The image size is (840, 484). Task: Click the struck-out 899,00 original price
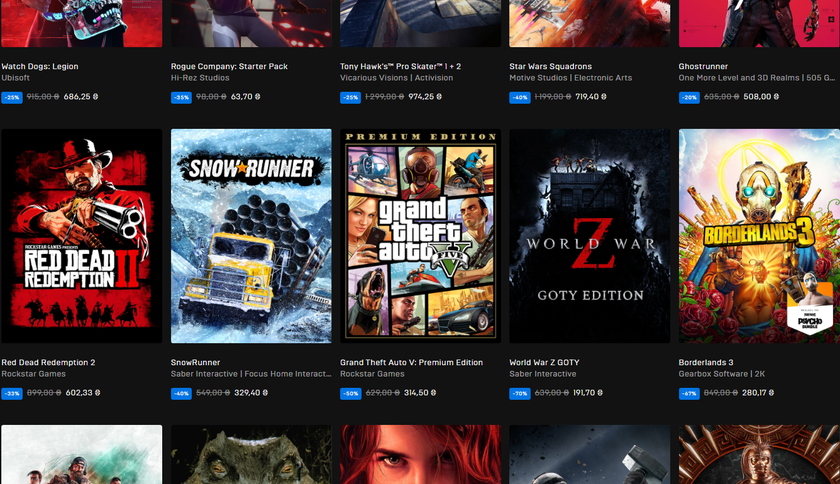pos(44,393)
